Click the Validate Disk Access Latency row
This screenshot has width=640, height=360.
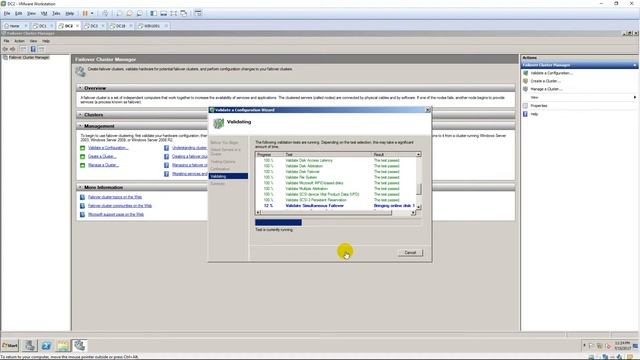point(336,160)
